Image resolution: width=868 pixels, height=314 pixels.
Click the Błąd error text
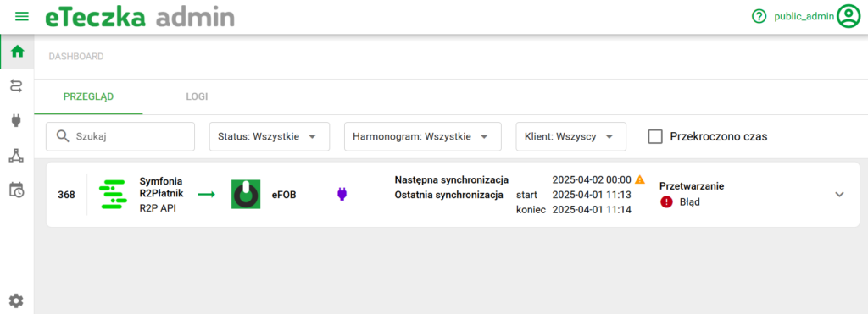[690, 201]
